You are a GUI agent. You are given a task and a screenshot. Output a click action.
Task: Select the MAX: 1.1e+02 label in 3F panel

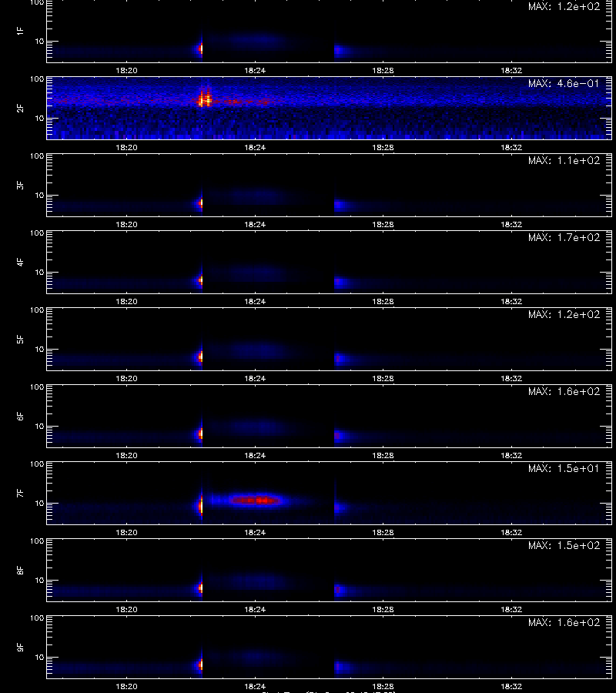coord(564,160)
